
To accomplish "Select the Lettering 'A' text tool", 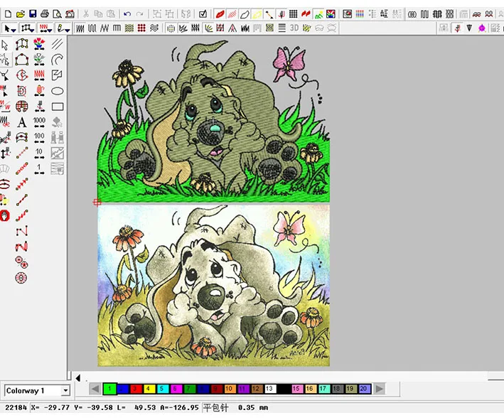I will 22,122.
